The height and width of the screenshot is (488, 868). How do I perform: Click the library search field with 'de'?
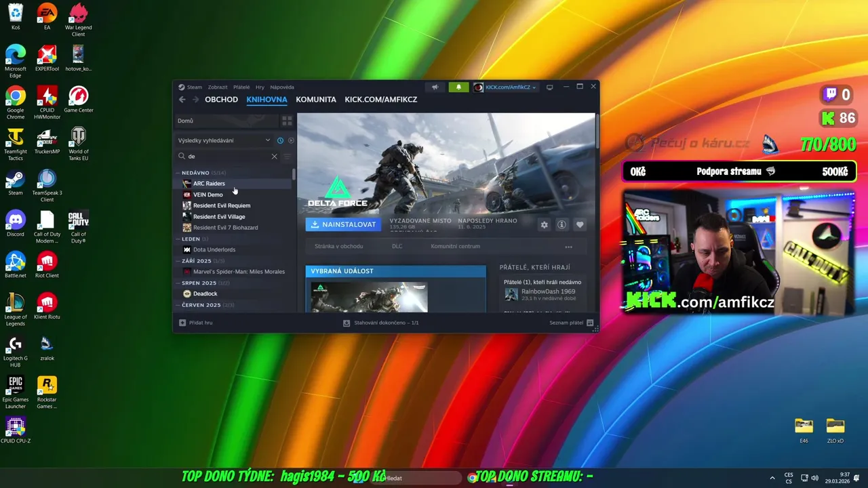227,157
